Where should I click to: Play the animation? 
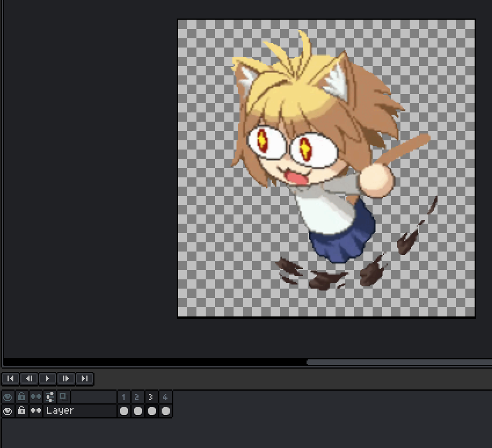[48, 378]
